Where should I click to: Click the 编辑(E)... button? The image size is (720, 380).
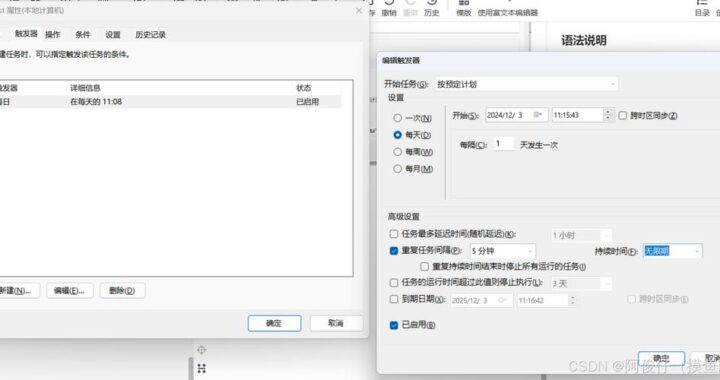[x=70, y=291]
